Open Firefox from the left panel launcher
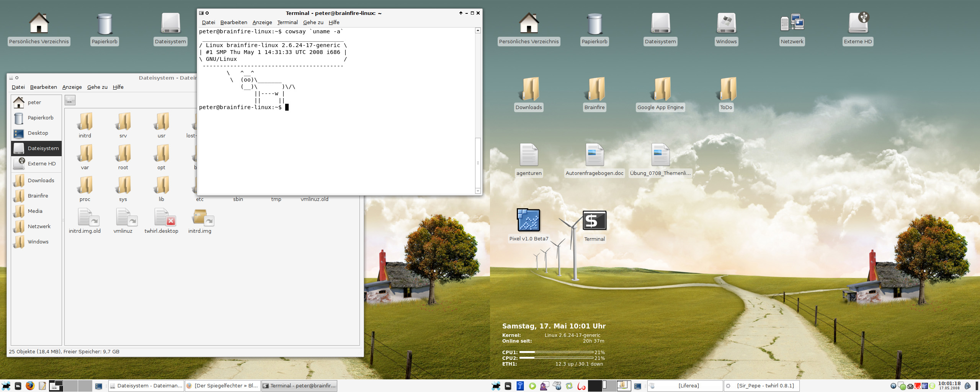980x392 pixels. point(30,385)
